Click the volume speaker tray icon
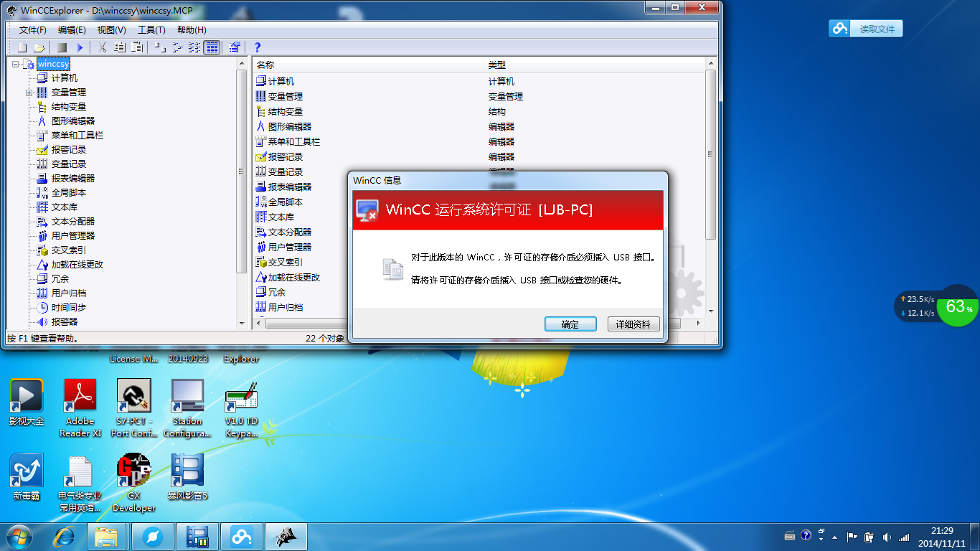The height and width of the screenshot is (551, 980). [x=887, y=537]
